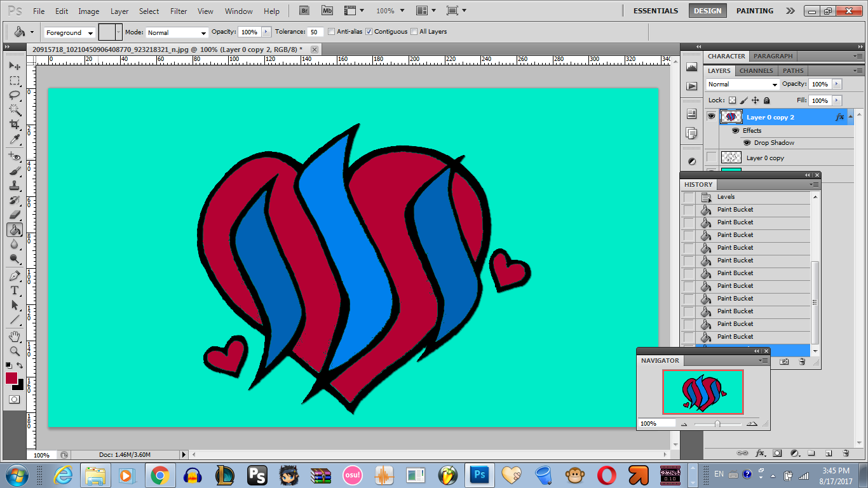
Task: Toggle lock all for layer
Action: 767,100
